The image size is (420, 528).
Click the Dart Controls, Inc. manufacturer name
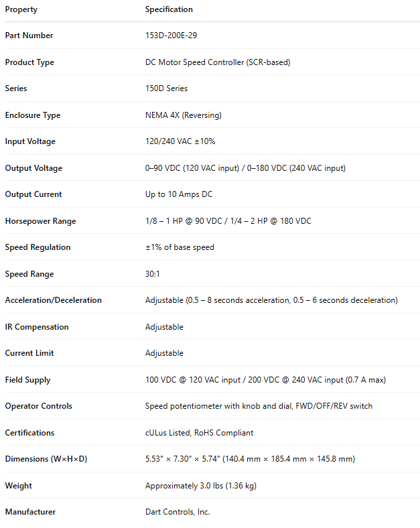click(x=178, y=512)
